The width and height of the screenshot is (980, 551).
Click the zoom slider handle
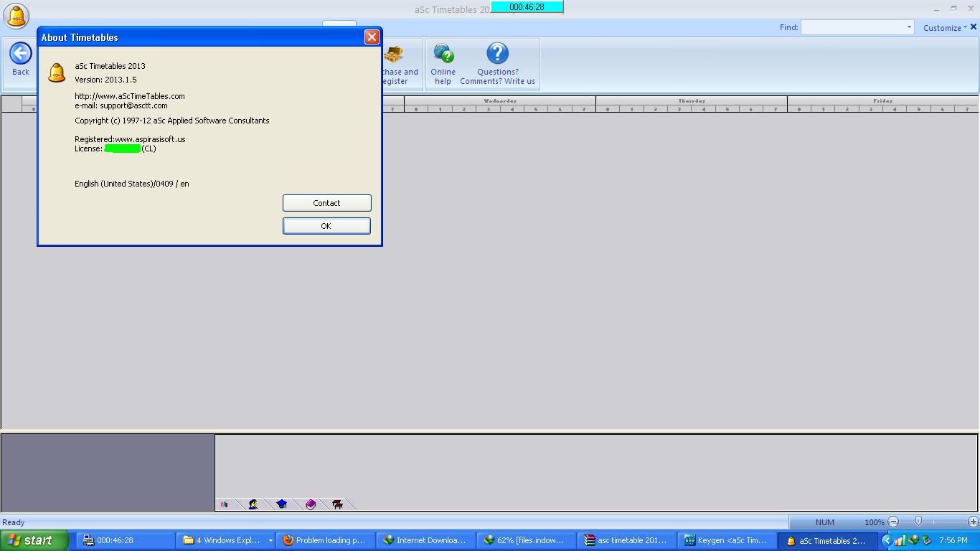tap(918, 522)
